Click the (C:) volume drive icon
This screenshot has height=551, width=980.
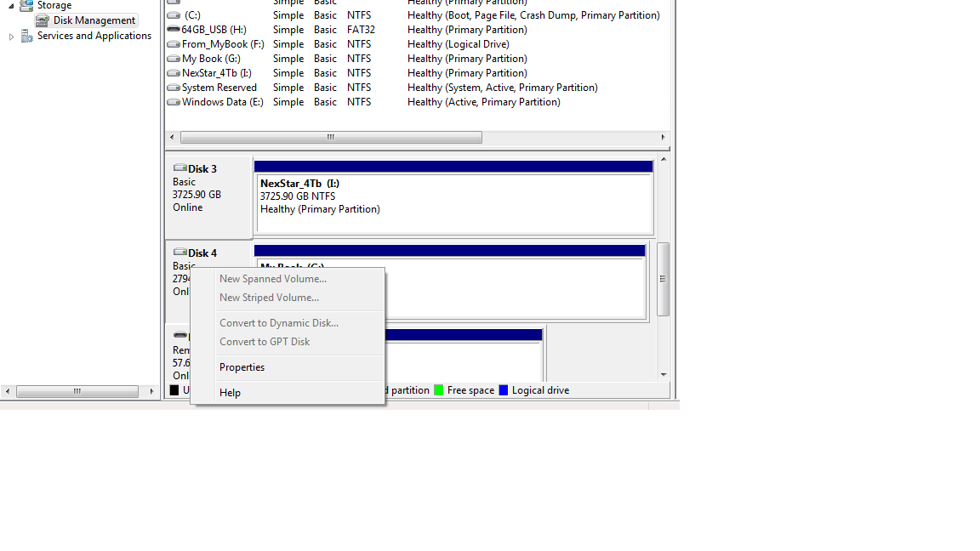click(x=174, y=15)
